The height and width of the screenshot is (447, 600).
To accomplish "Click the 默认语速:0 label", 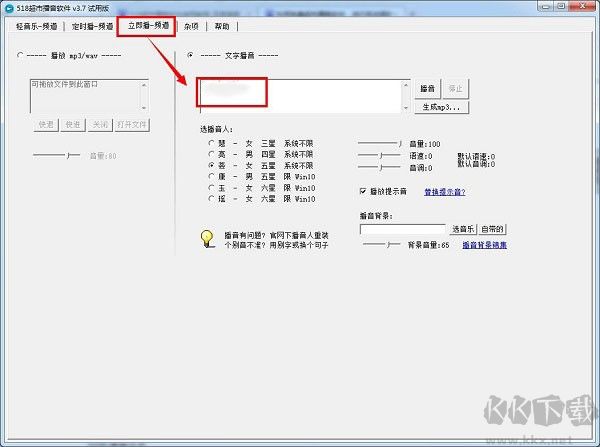I will point(476,157).
